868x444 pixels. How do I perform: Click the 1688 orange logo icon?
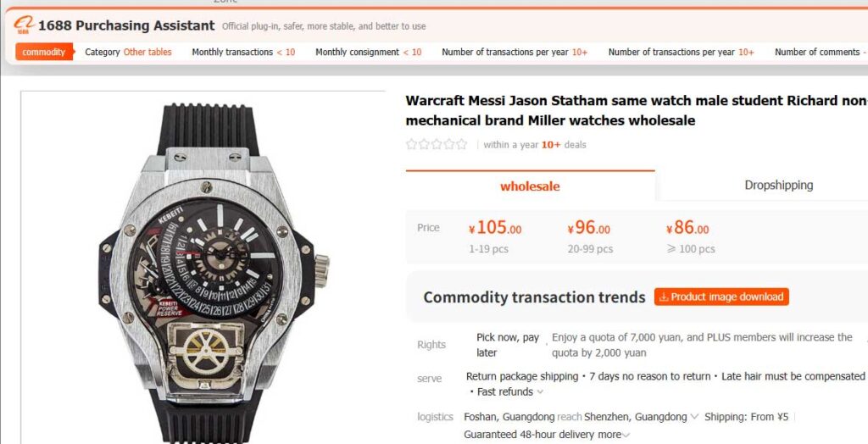(x=24, y=25)
